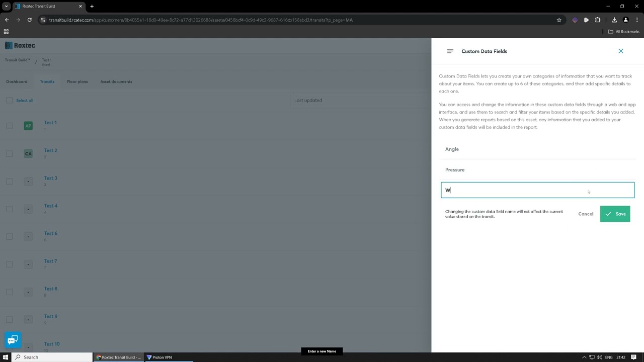Tick the Select all checkbox
The height and width of the screenshot is (362, 644).
tap(10, 101)
